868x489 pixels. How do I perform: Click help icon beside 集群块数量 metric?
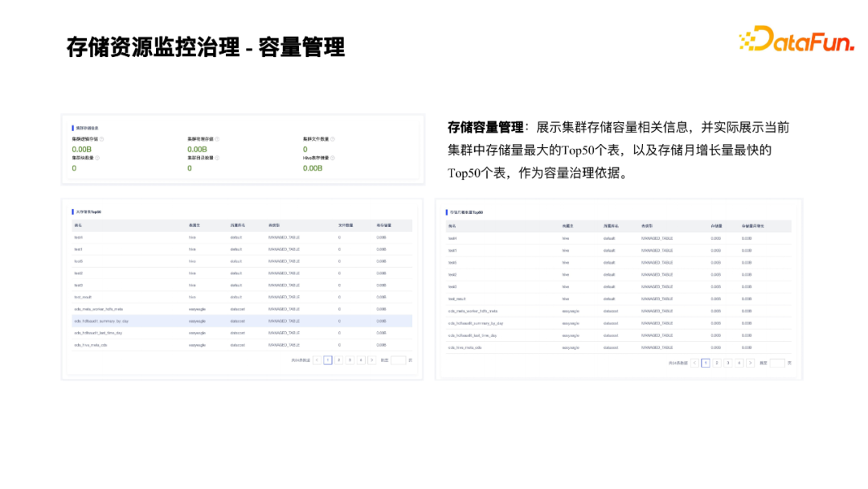[99, 158]
